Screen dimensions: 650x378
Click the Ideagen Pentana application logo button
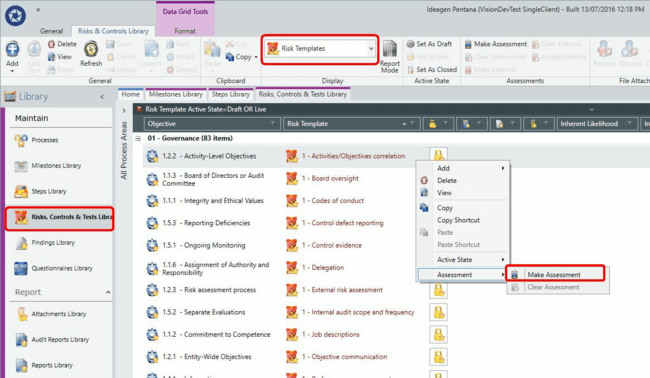coord(15,16)
